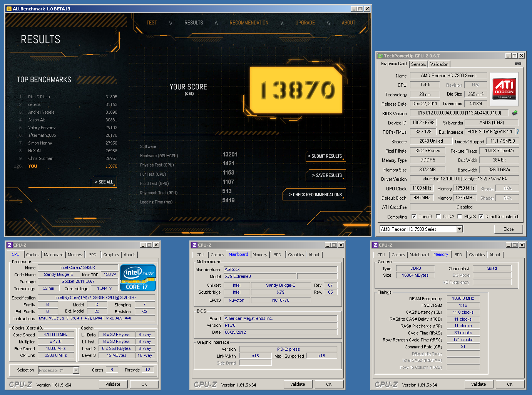Open the UPGRADE tab in ALLBenchmark

[x=305, y=23]
